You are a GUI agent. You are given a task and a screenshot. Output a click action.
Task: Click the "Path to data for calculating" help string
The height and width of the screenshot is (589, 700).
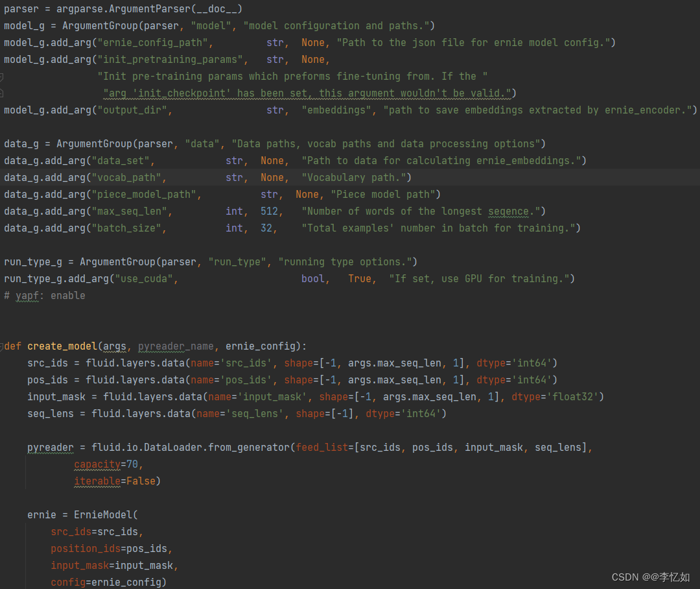point(441,161)
